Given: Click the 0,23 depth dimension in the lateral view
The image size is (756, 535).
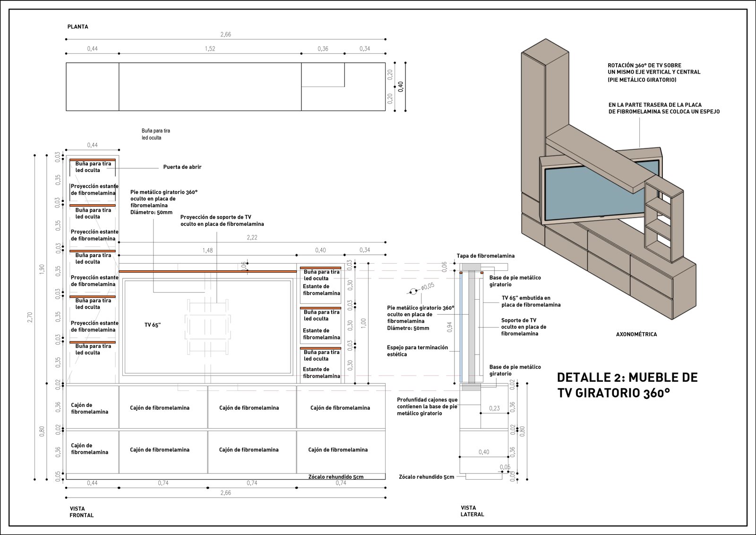Looking at the screenshot, I should pos(494,408).
